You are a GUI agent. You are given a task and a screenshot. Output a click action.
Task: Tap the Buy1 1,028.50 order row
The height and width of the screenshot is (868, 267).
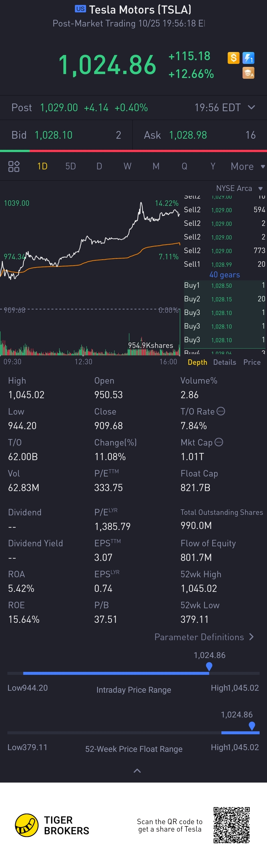pos(224,285)
